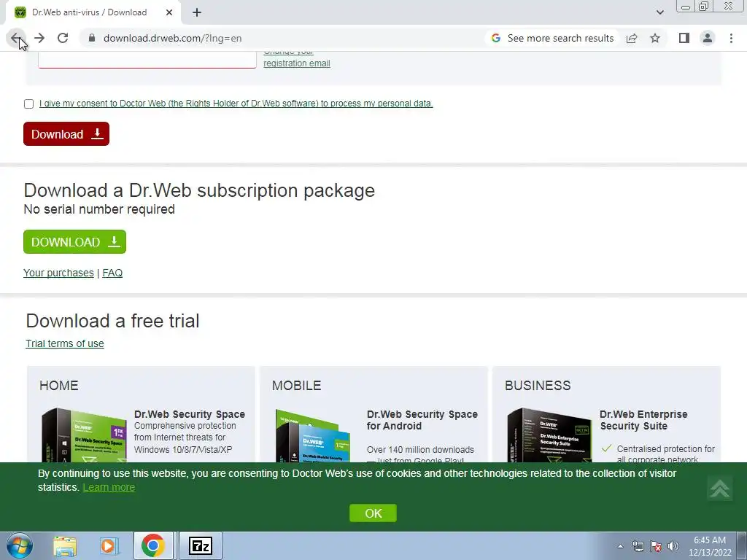Click Download a free trial heading
This screenshot has height=560, width=747.
tap(112, 321)
